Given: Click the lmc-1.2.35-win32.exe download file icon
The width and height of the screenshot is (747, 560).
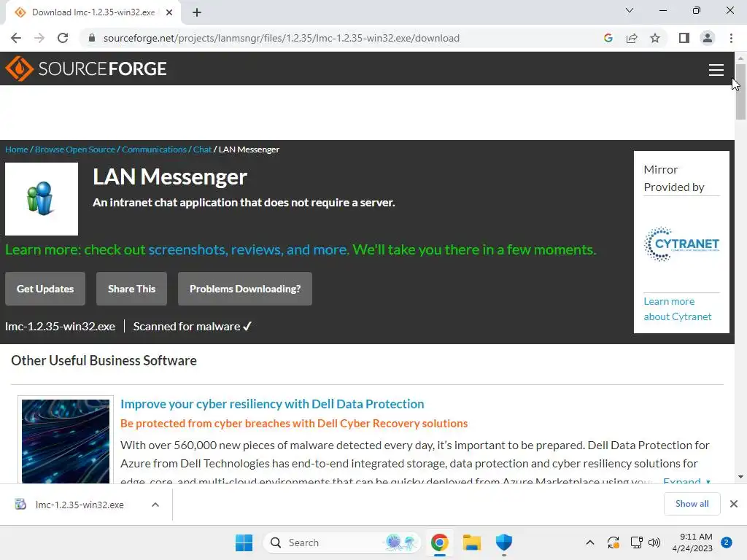Looking at the screenshot, I should [x=20, y=505].
